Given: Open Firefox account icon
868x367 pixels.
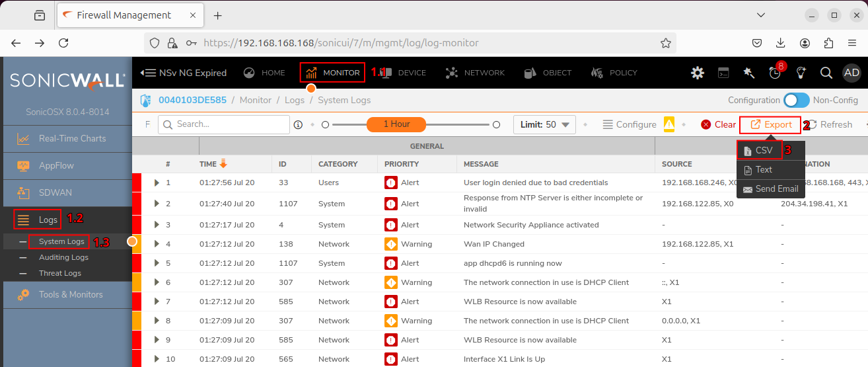Looking at the screenshot, I should [x=805, y=43].
